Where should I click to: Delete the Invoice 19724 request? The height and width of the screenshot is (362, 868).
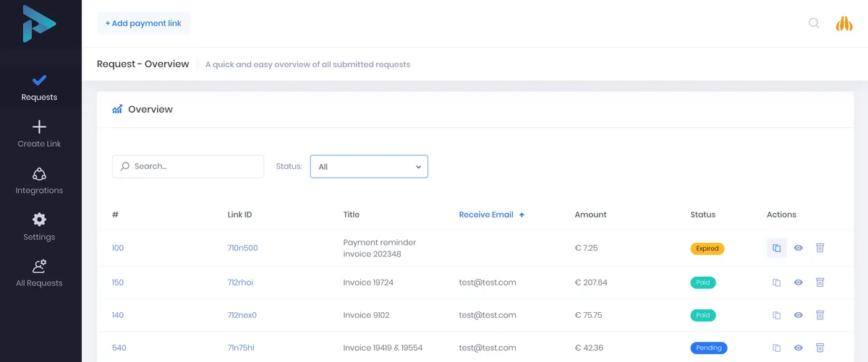pyautogui.click(x=820, y=283)
